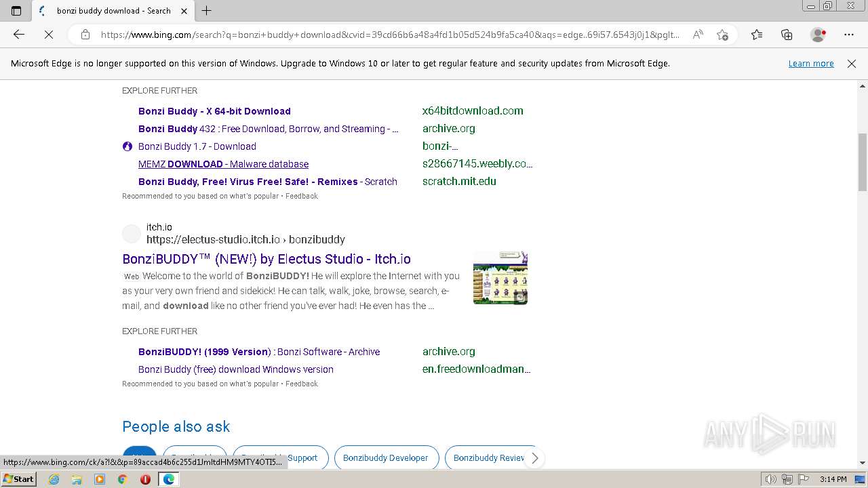Open Bonzi Buddy - X 64-bit Download
This screenshot has width=868, height=488.
point(214,111)
